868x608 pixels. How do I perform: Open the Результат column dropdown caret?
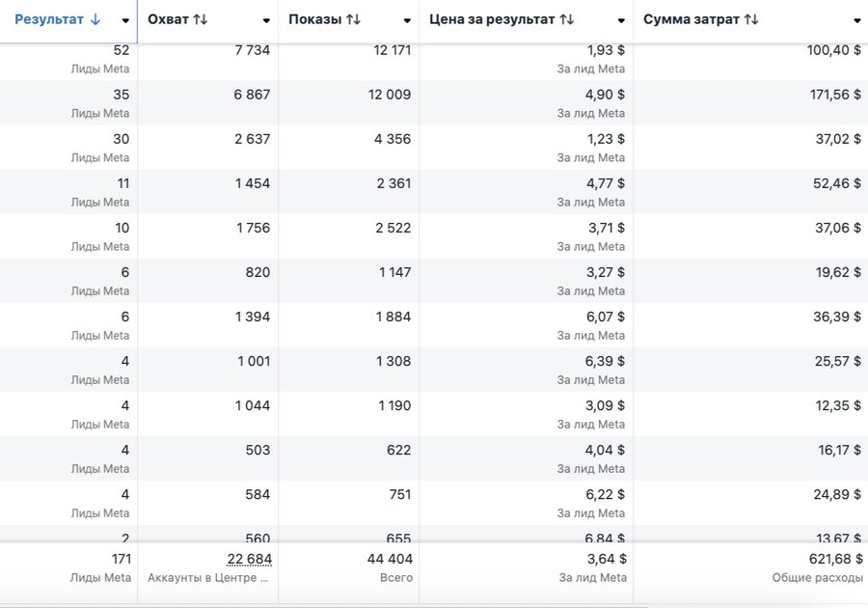125,20
